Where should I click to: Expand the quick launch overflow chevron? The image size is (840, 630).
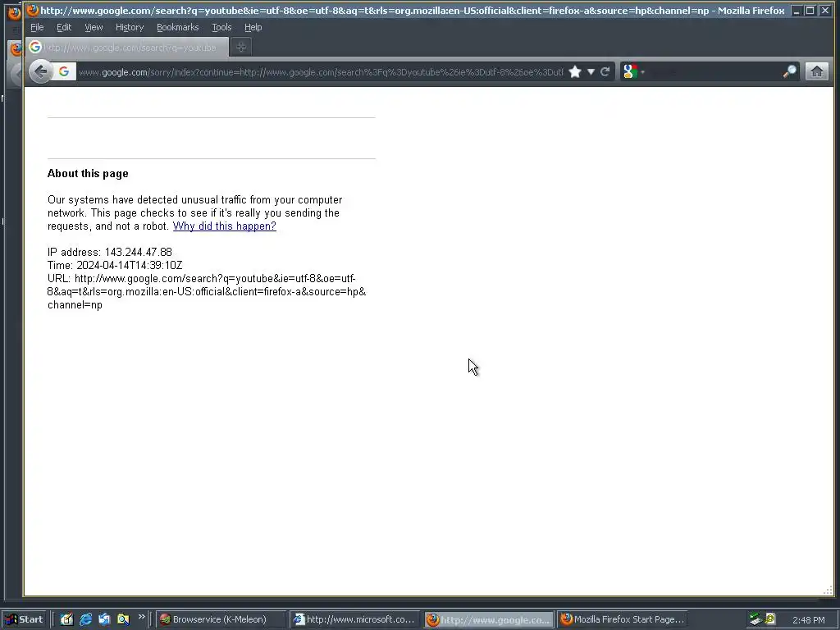[x=141, y=617]
